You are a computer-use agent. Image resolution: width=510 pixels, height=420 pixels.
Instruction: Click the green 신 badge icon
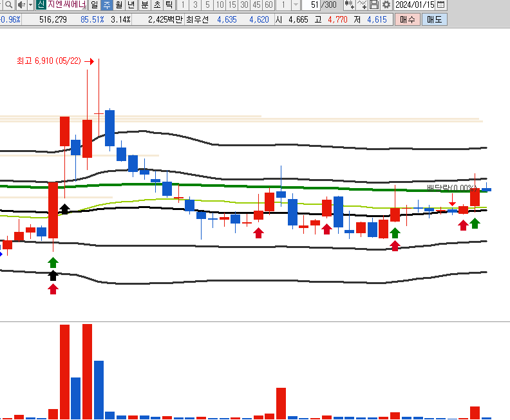point(41,5)
